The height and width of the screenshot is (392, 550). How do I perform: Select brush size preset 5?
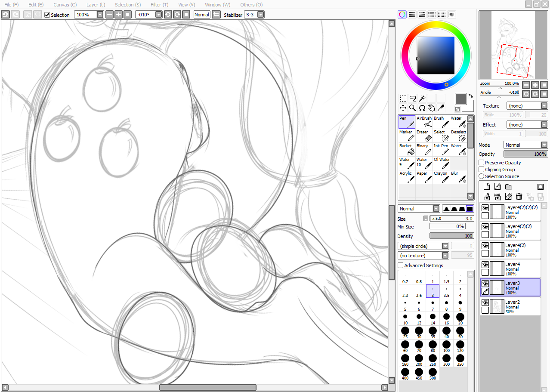[405, 305]
